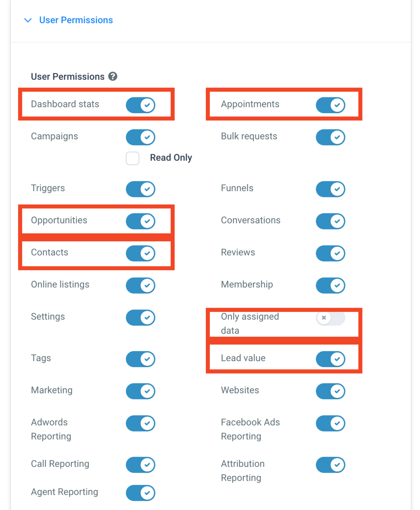420x510 pixels.
Task: Turn off the Contacts permission toggle
Action: (x=140, y=253)
